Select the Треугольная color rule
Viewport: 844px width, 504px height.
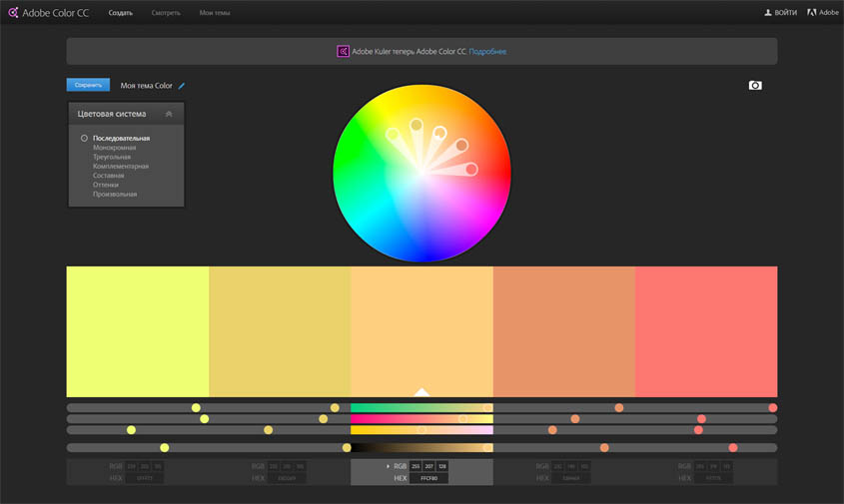point(112,157)
